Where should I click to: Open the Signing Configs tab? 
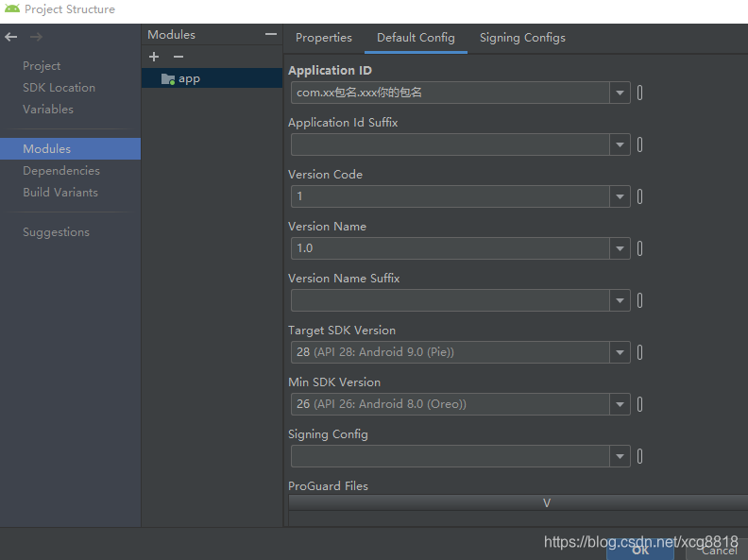[522, 38]
